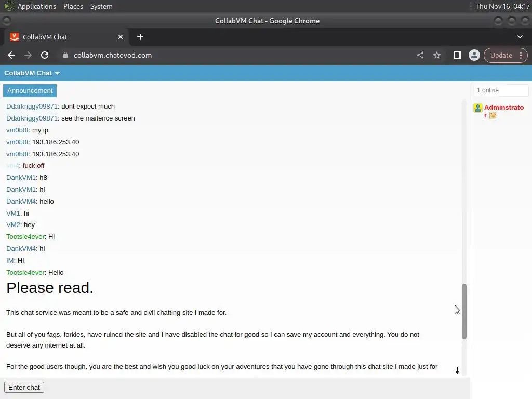Click username Ddarkriggy09871 on 'dont expect much'
Screen dimensions: 532x399
coord(32,107)
